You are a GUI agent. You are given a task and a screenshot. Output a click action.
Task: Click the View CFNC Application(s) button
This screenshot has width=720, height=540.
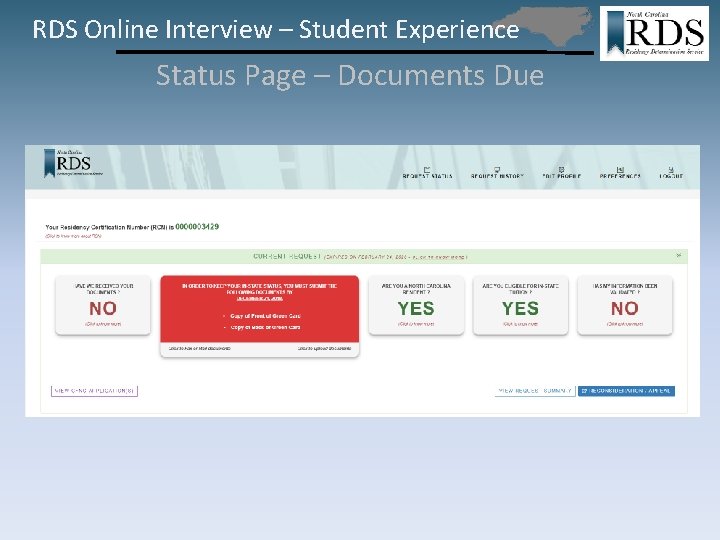coord(94,391)
